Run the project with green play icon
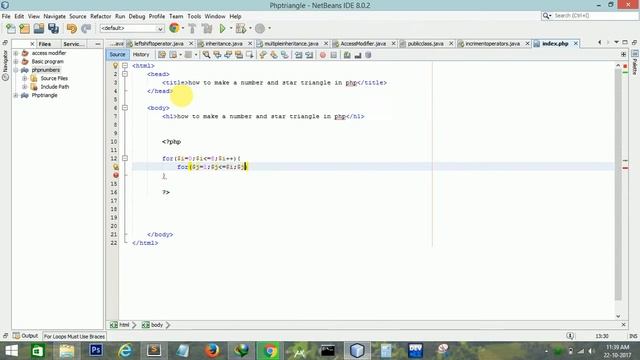The width and height of the screenshot is (640, 360). [x=222, y=28]
